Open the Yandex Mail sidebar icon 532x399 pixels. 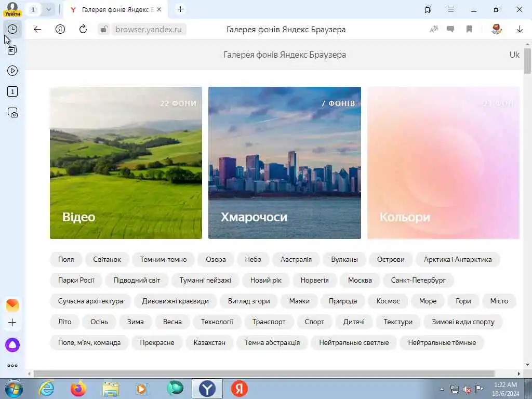tap(12, 305)
